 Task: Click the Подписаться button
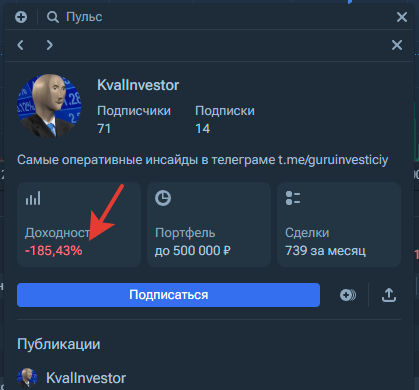[168, 295]
